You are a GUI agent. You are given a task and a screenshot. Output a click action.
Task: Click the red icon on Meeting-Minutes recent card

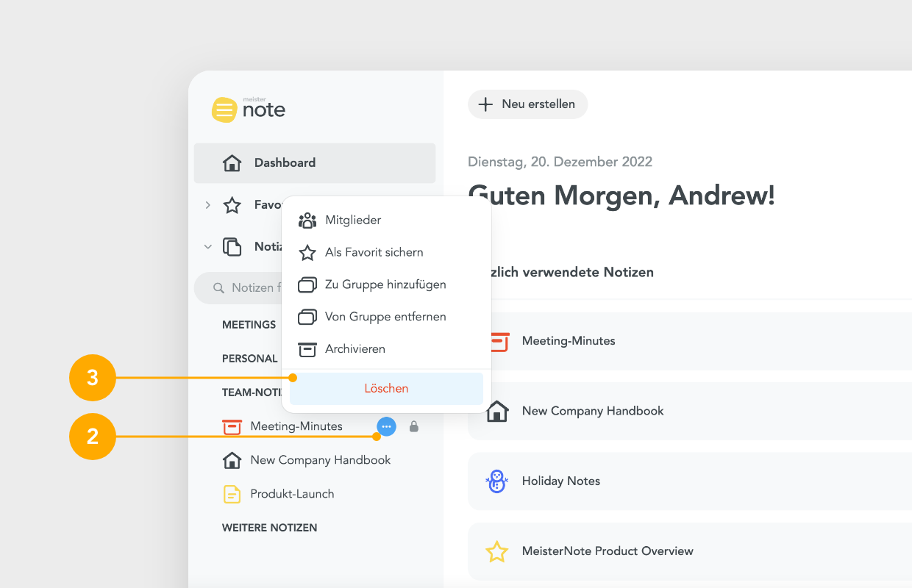[499, 341]
